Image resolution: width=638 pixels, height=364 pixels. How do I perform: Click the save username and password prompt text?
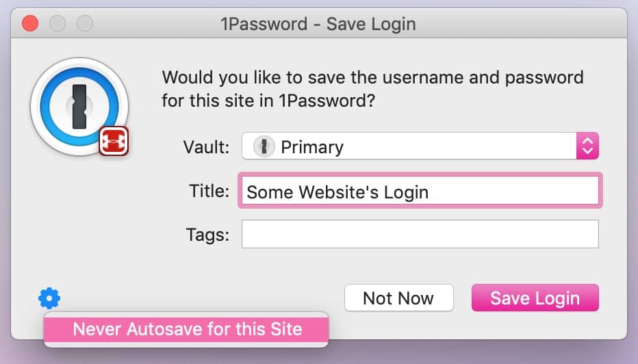click(x=372, y=88)
